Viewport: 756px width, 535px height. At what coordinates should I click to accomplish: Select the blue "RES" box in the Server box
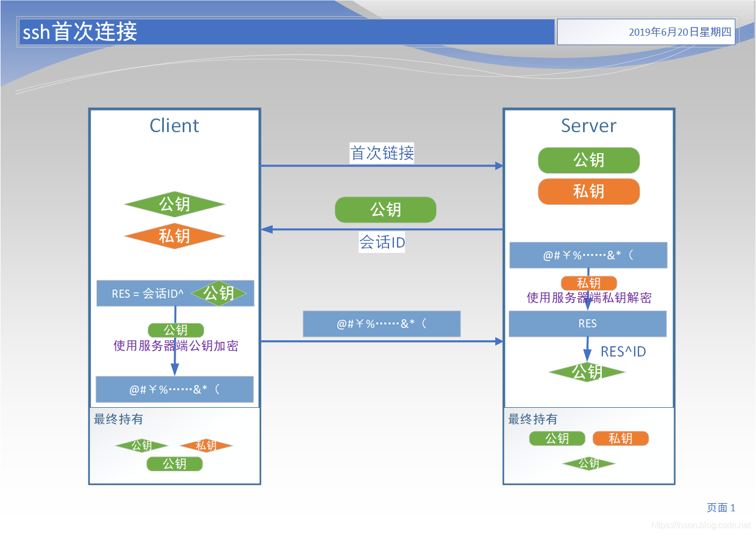[588, 324]
